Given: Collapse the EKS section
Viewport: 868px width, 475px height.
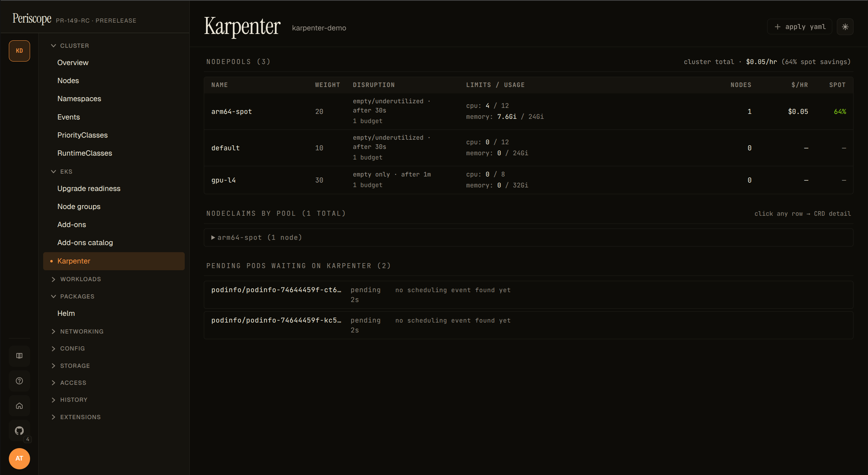Looking at the screenshot, I should tap(62, 172).
